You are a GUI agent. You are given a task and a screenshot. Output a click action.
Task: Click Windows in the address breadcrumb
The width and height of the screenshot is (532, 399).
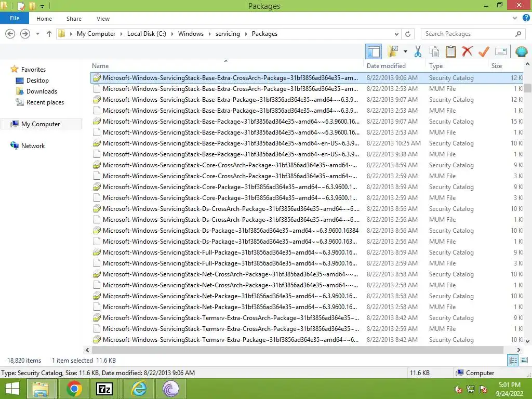point(191,34)
